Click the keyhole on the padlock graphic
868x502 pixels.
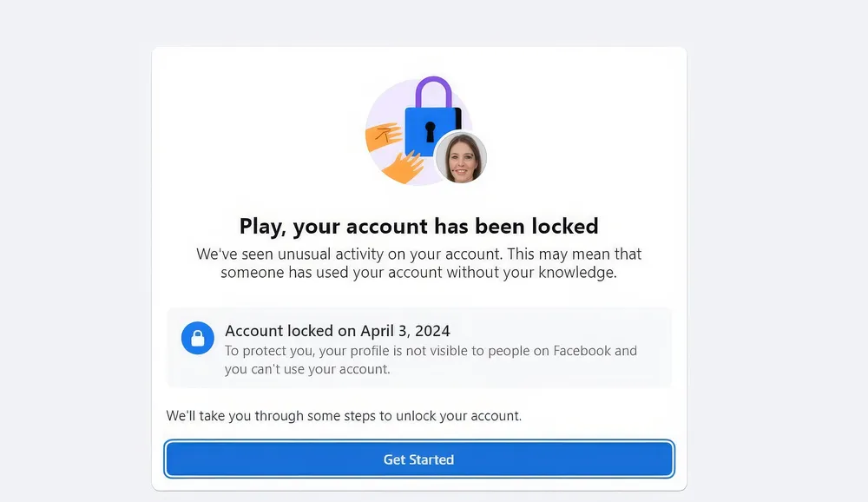[x=431, y=130]
